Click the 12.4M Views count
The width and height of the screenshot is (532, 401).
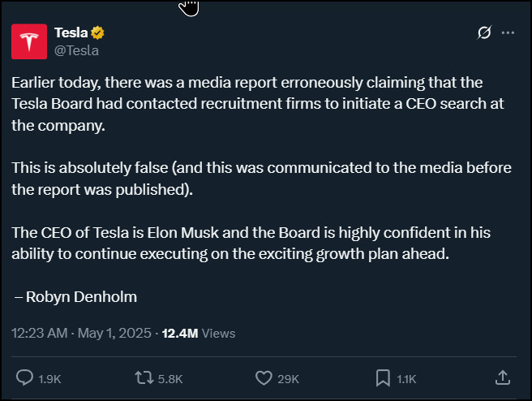(199, 333)
